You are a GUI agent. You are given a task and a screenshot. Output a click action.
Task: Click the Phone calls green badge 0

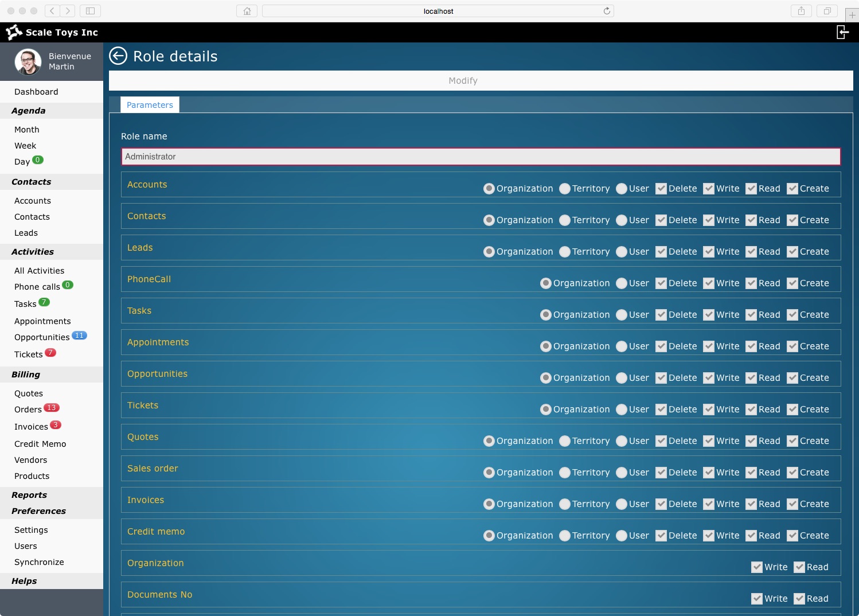[x=68, y=285]
